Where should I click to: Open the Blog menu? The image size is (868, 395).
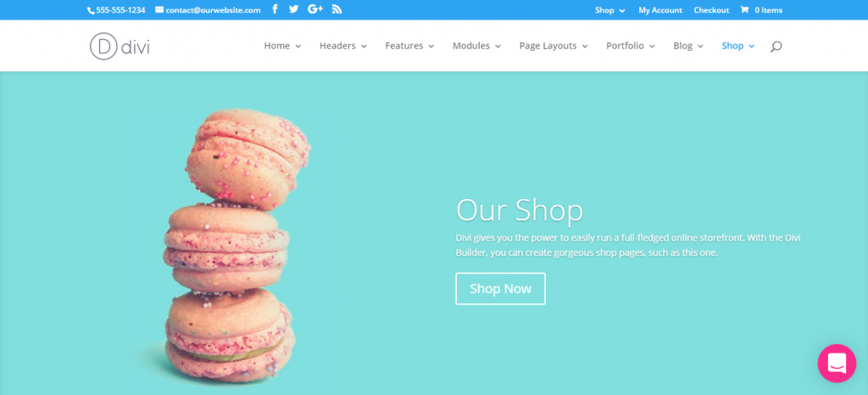point(688,46)
